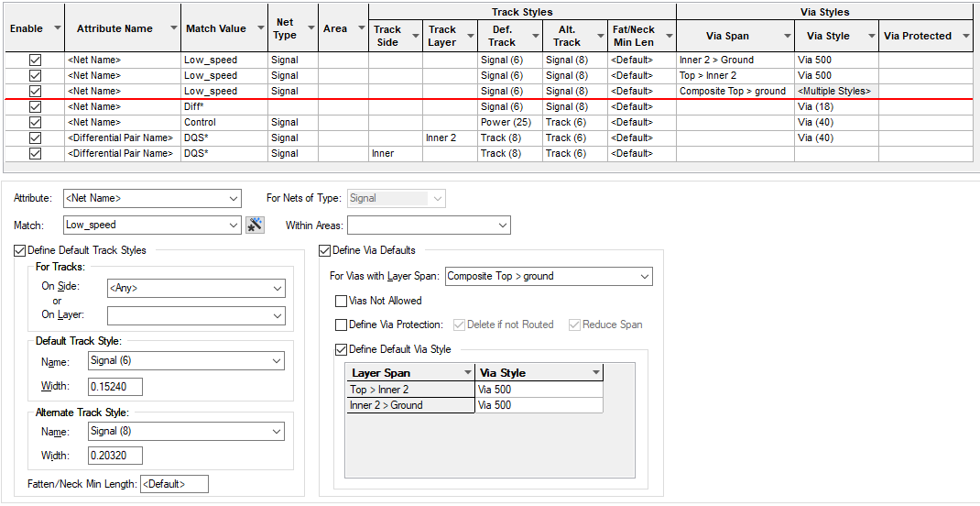Screen dimensions: 980x506
Task: Open the Attribute Name column filter arrow
Action: (173, 28)
